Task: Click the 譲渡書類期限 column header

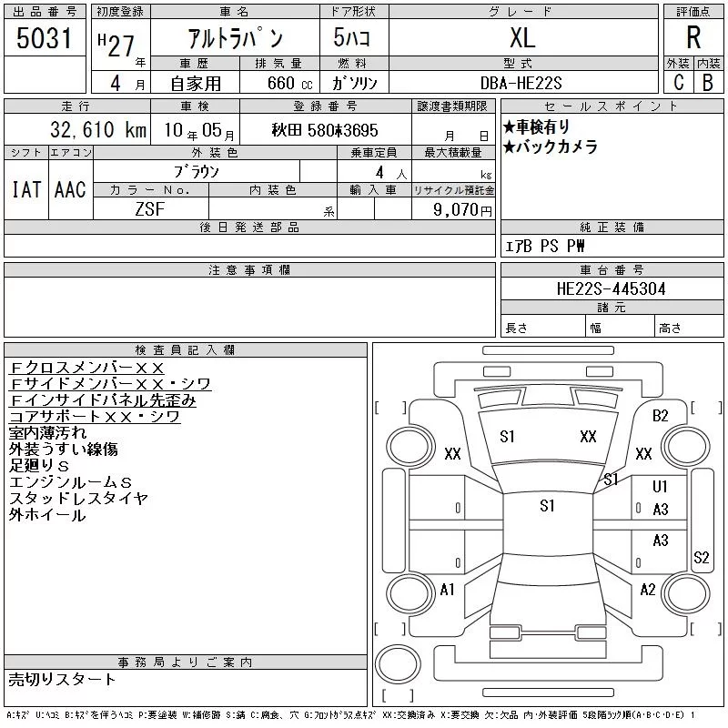Action: pos(452,106)
